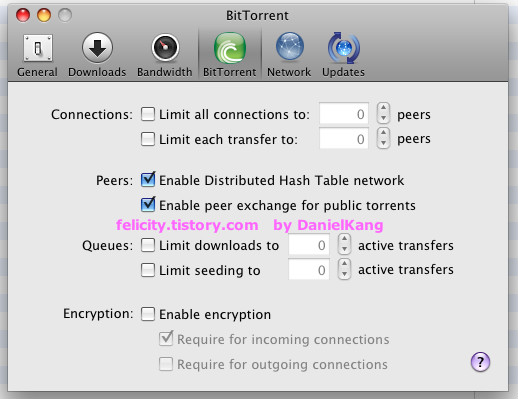Turn on Enable encryption checkbox
Screen dimensions: 518x399
[148, 314]
